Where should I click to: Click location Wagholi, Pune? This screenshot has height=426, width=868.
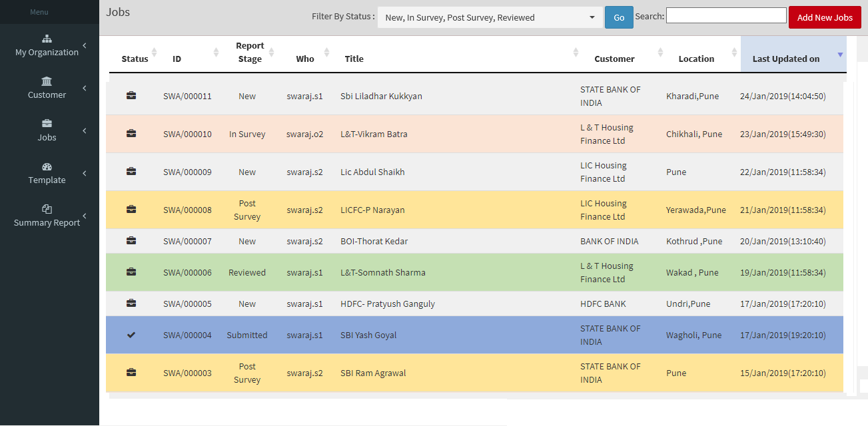coord(694,335)
